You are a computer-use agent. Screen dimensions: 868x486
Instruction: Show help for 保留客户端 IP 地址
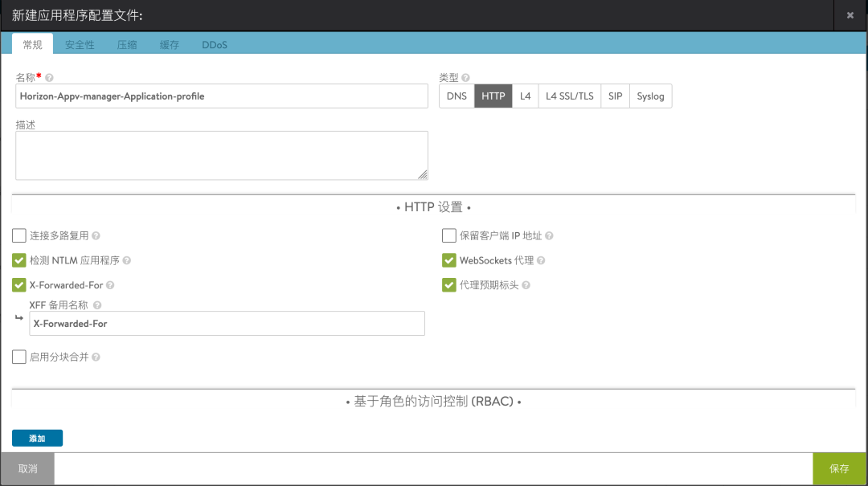coord(549,236)
